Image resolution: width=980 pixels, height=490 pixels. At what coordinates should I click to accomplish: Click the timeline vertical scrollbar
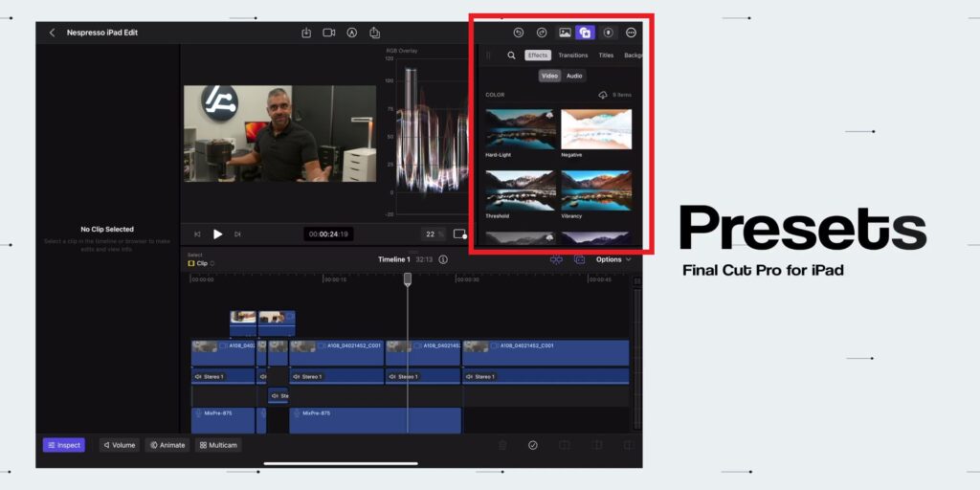pos(636,360)
